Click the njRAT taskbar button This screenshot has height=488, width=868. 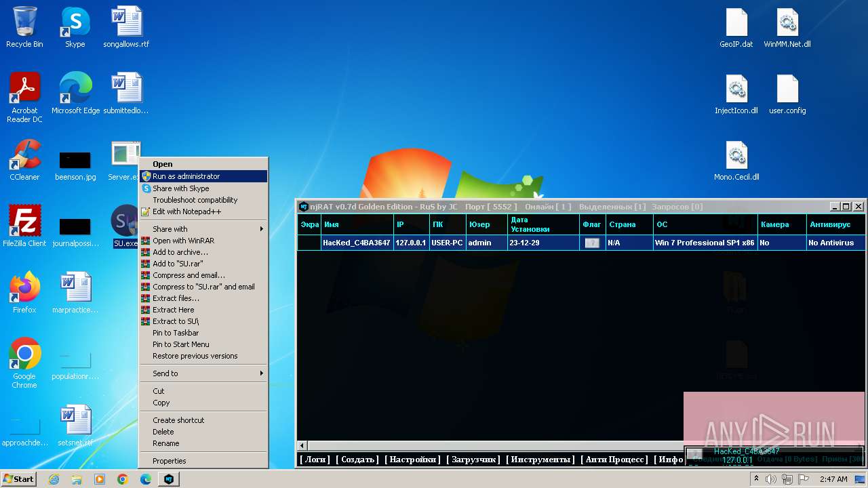[169, 479]
